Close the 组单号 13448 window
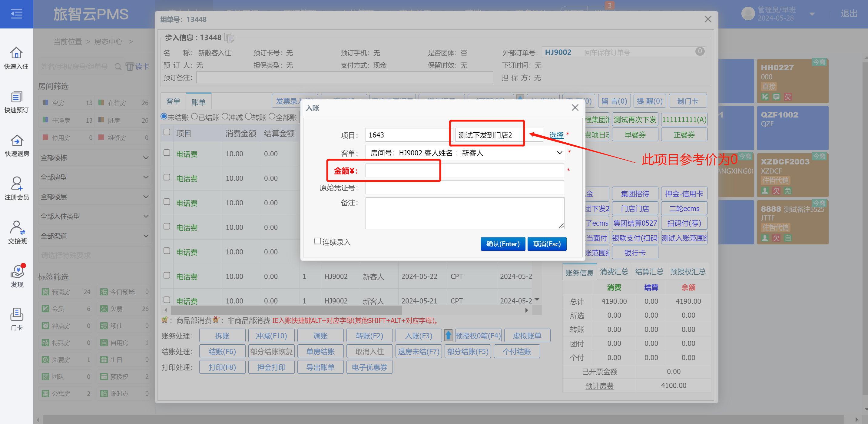 [x=708, y=19]
